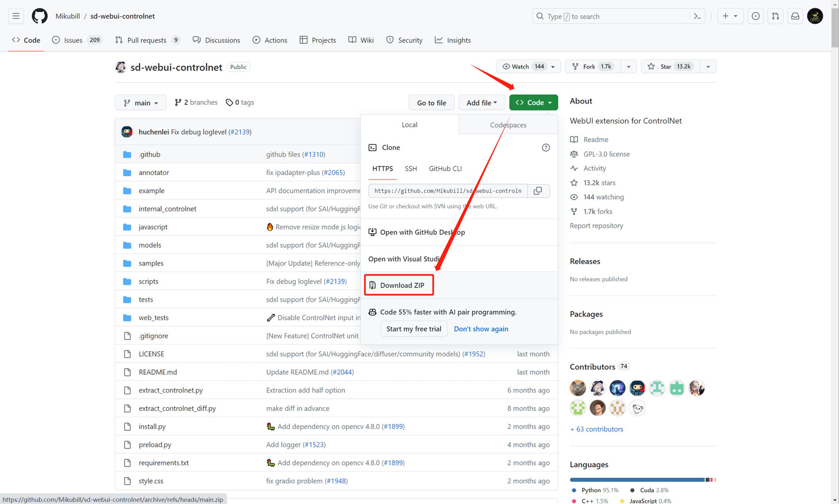This screenshot has width=839, height=504.
Task: Open the hamburger navigation menu
Action: tap(16, 16)
